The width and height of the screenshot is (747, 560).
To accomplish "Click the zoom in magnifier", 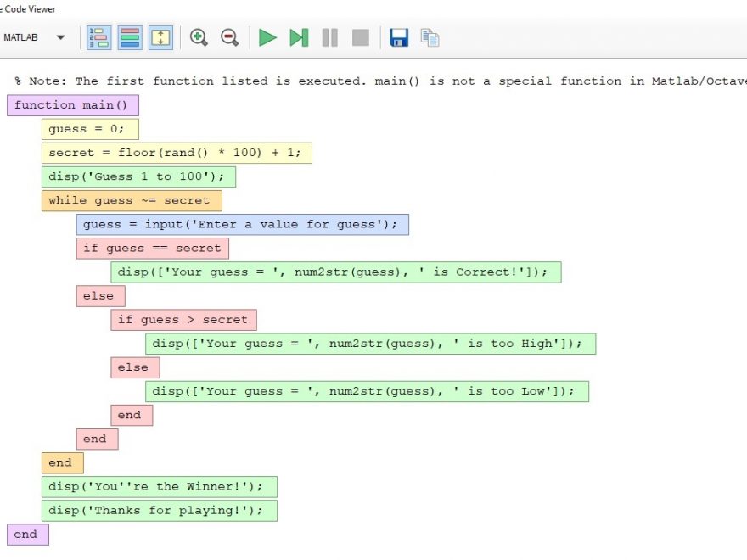I will (x=199, y=37).
